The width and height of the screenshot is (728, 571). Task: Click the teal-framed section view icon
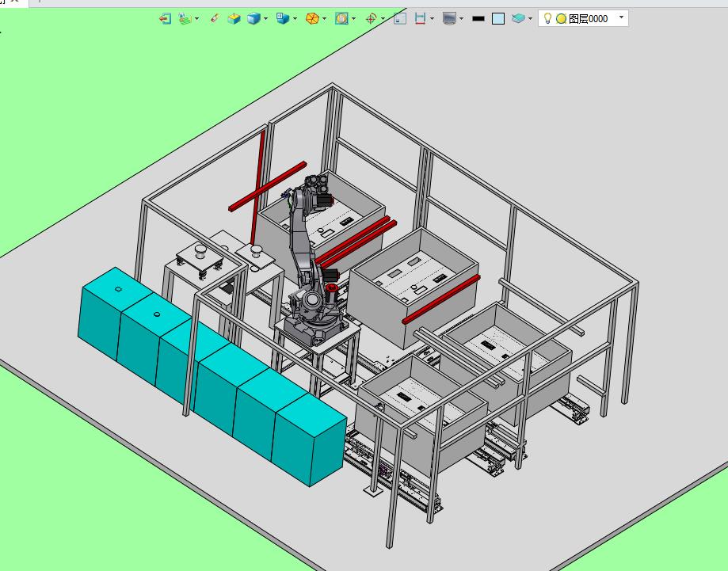341,18
